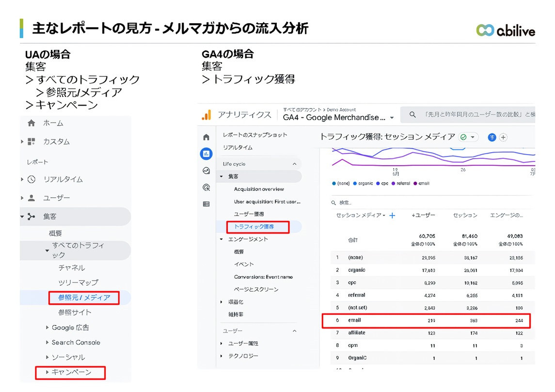Viewport: 555px width, 392px height.
Task: Click the plus icon beside the す avatar
Action: coord(503,137)
